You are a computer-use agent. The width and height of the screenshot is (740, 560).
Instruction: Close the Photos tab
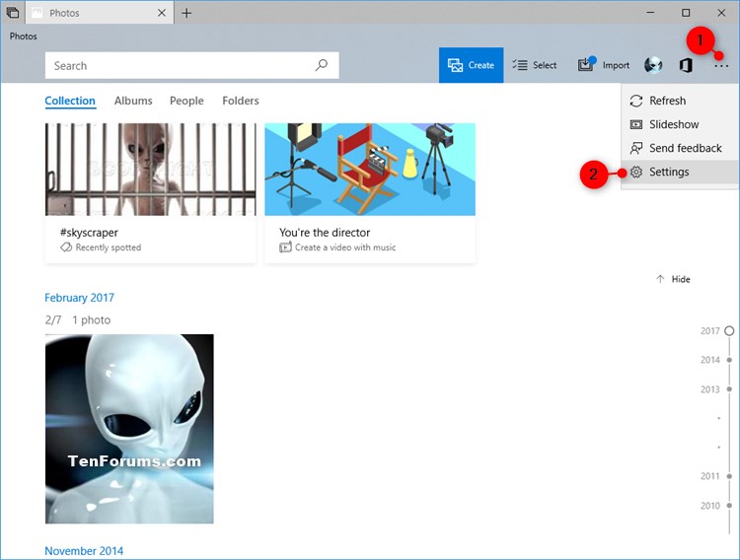(162, 13)
